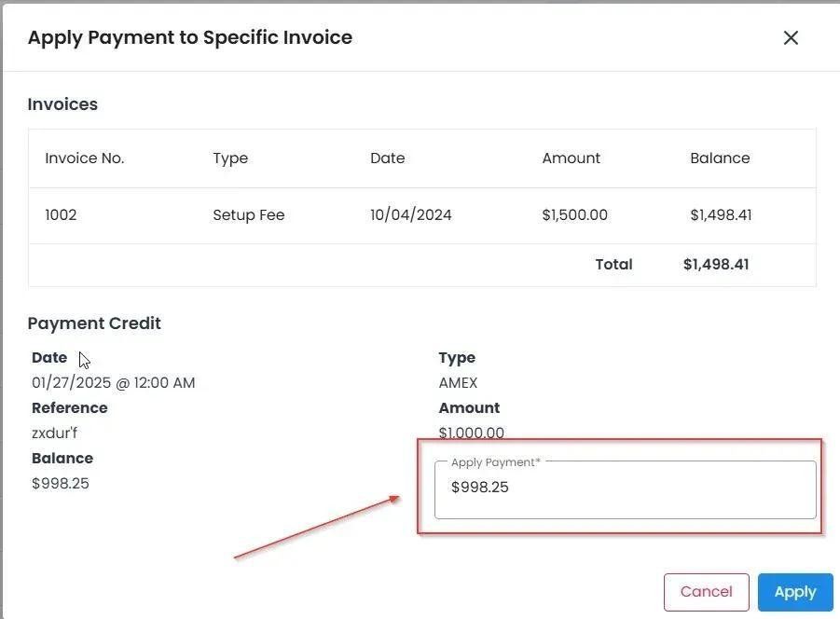Close the Apply Payment dialog with X
This screenshot has height=619, width=840.
(791, 38)
